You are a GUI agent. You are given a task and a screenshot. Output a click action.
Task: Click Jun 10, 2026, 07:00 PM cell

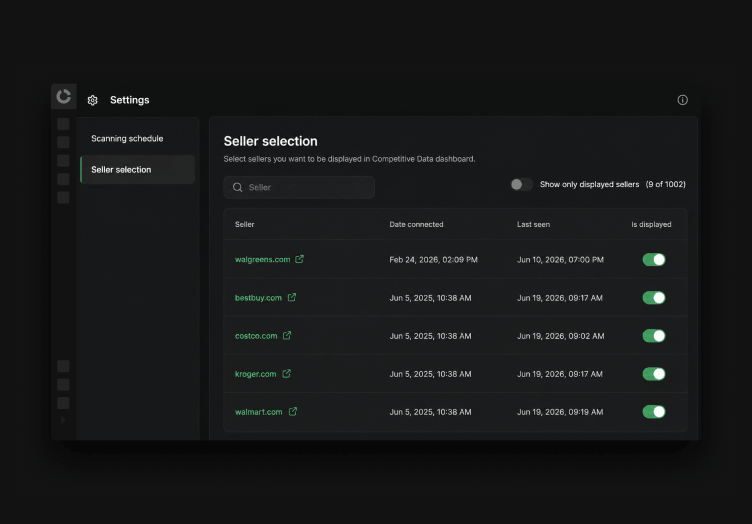tap(560, 259)
